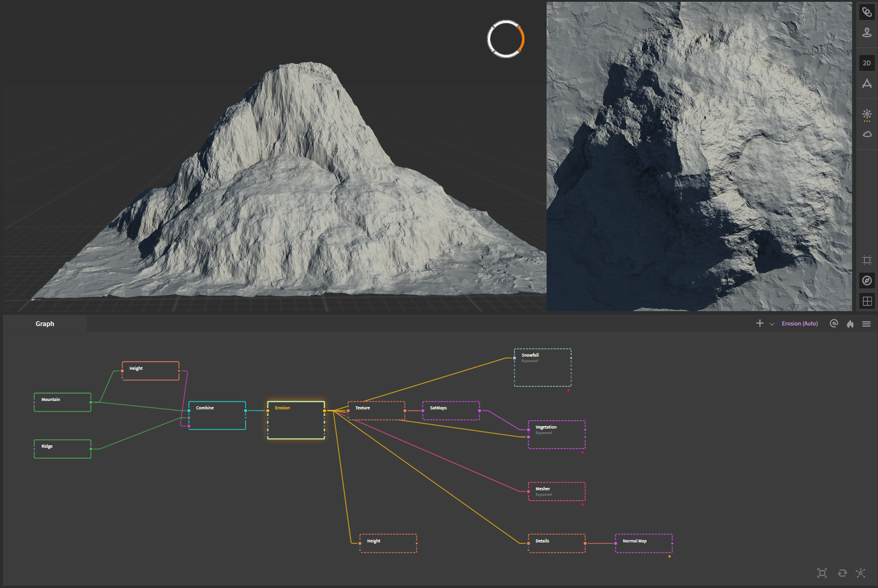Click the cloud atmosphere icon
Viewport: 878px width, 588px height.
coord(867,134)
